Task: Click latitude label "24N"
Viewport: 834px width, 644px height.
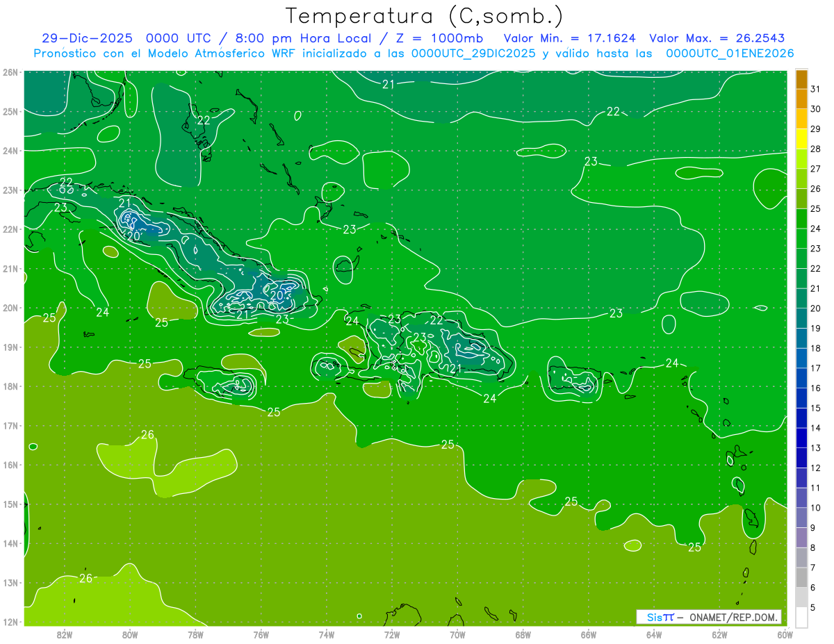Action: 10,151
